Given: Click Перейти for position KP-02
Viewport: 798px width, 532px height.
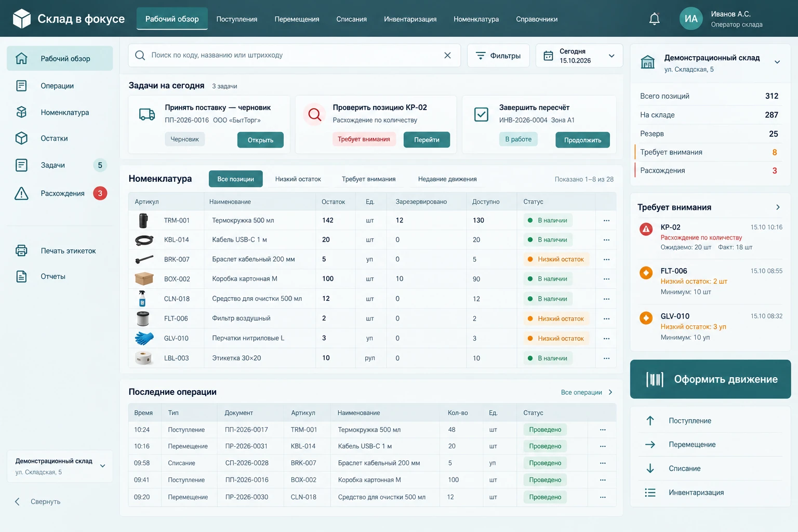Looking at the screenshot, I should (427, 140).
